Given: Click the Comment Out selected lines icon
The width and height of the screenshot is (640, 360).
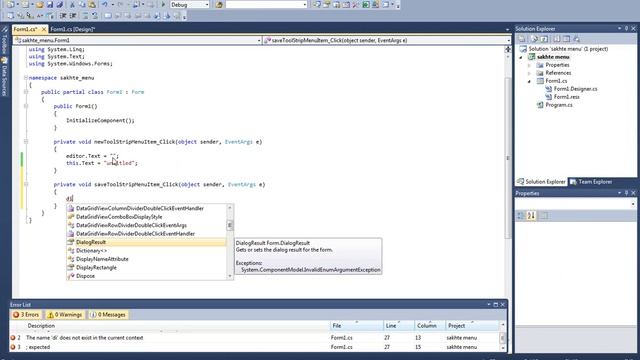Looking at the screenshot, I should (x=85, y=16).
